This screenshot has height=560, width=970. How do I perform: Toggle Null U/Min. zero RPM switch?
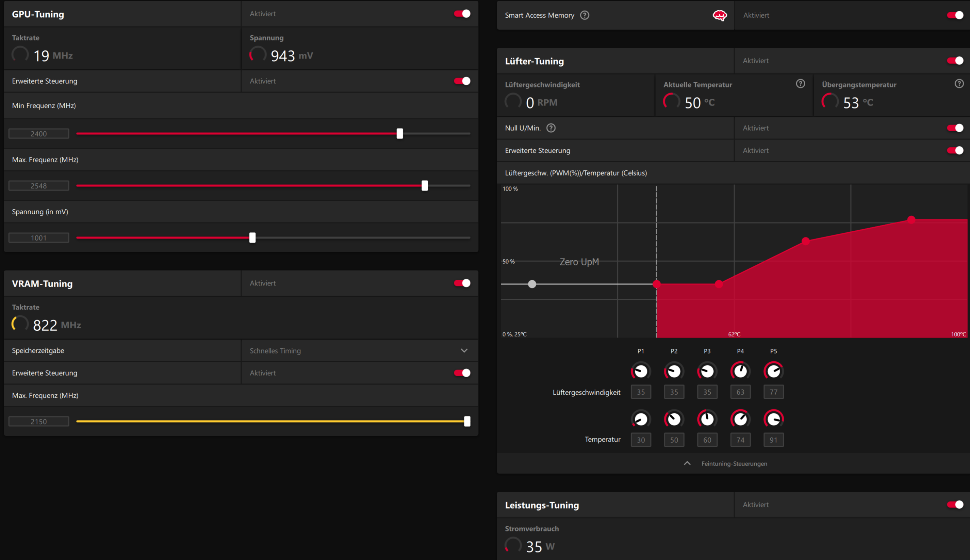955,128
